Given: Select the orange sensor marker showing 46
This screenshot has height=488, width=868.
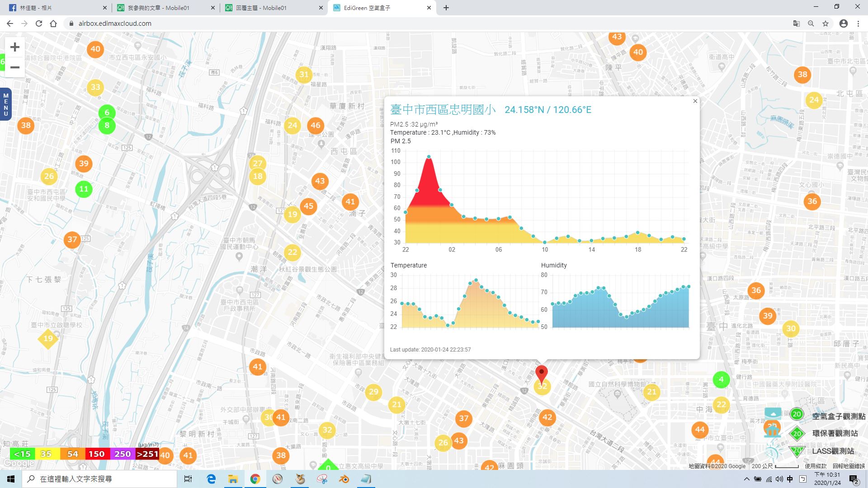Looking at the screenshot, I should click(316, 125).
